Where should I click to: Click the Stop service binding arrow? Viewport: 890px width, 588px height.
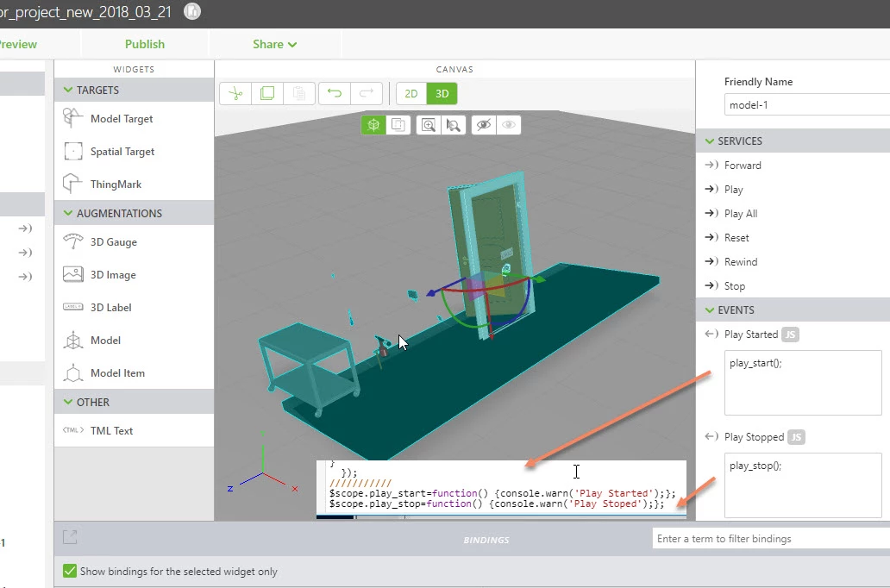click(x=711, y=285)
